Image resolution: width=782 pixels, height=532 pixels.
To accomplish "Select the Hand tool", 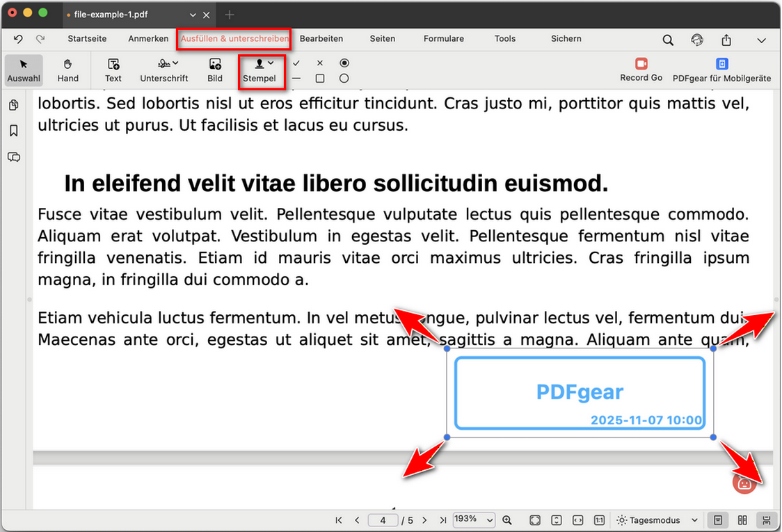I will pos(67,70).
